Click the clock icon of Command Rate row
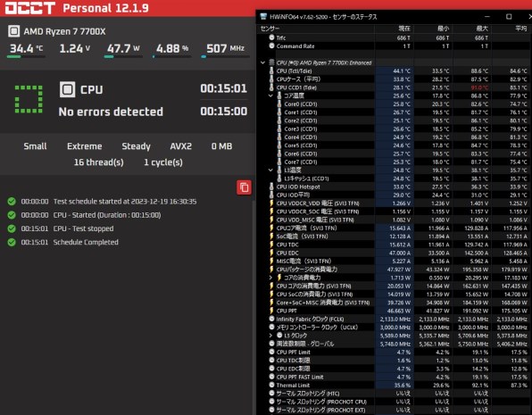Image resolution: width=532 pixels, height=415 pixels. click(x=271, y=46)
